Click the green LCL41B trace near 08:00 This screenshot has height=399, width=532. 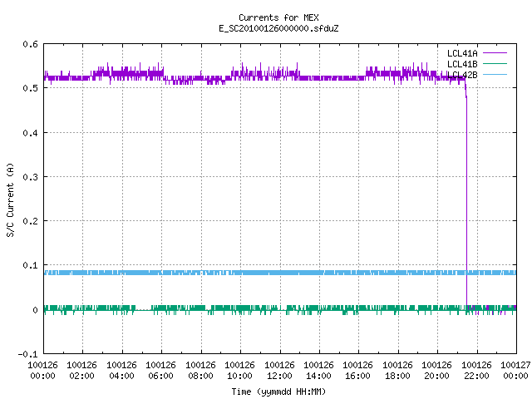tap(200, 308)
